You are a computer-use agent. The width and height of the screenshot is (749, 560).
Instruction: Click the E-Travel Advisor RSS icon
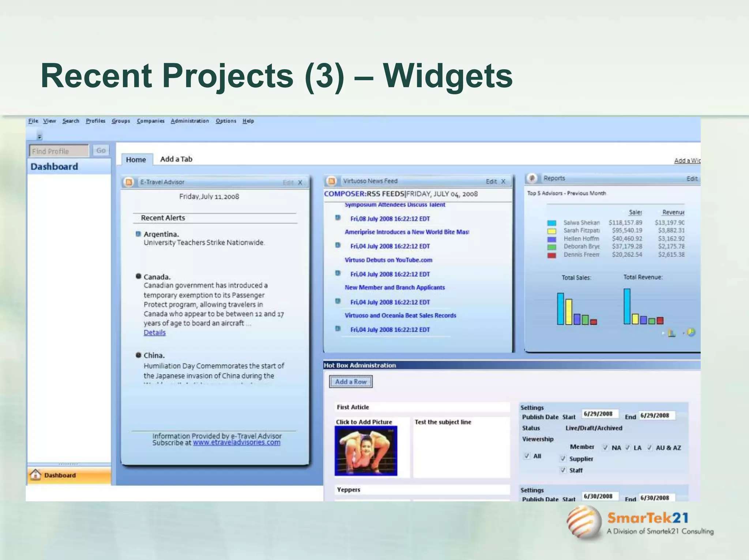pos(129,182)
